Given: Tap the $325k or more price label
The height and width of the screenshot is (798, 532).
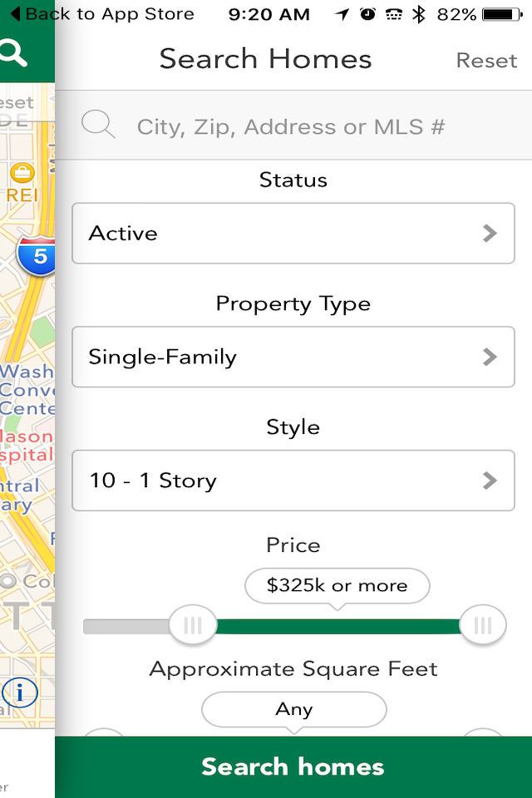Looking at the screenshot, I should pyautogui.click(x=337, y=585).
